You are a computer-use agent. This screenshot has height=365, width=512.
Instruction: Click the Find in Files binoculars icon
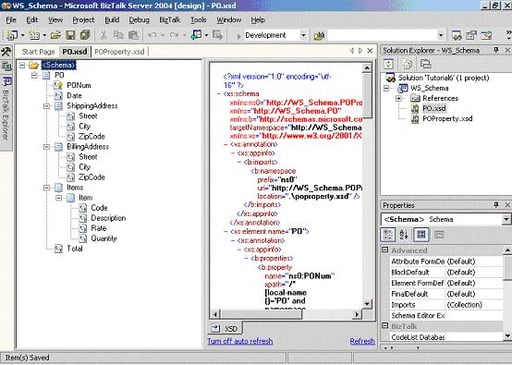[319, 35]
